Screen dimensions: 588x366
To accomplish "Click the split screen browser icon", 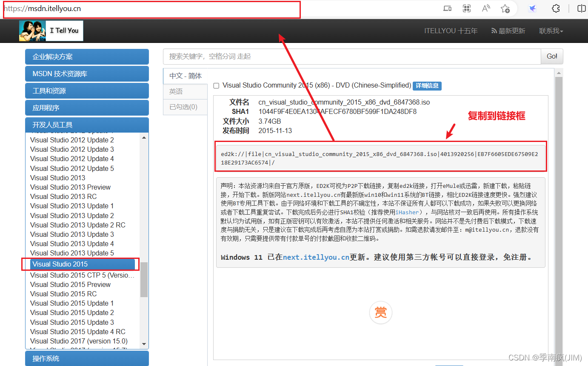I will coord(581,9).
